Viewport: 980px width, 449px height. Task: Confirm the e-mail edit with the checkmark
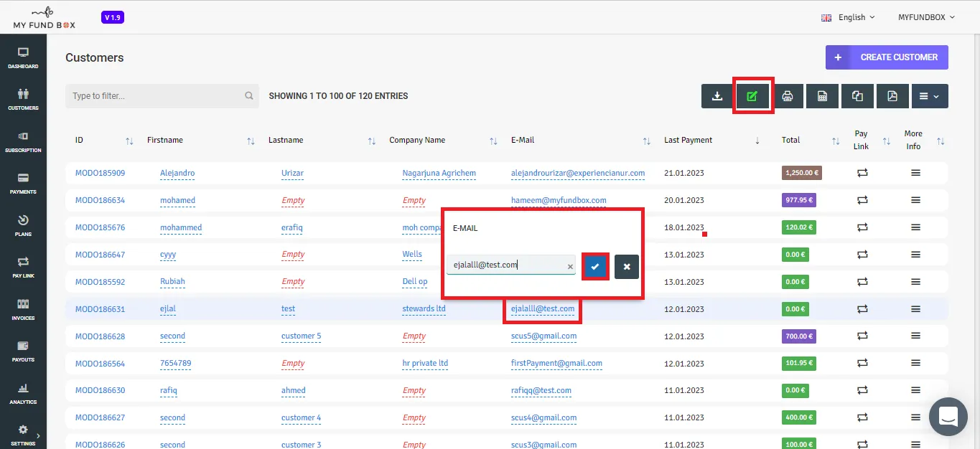click(594, 266)
